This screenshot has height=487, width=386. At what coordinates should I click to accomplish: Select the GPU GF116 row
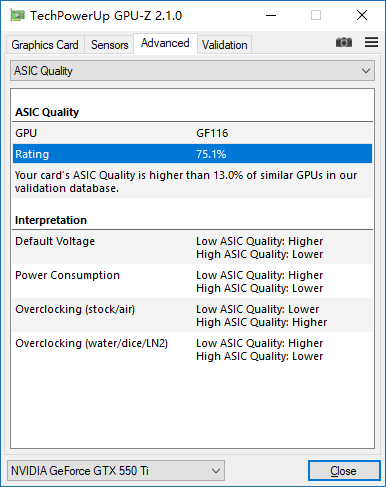pyautogui.click(x=192, y=133)
